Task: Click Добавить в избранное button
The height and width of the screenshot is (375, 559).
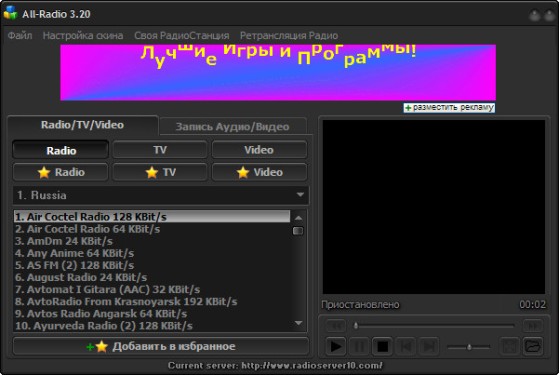Action: (x=161, y=346)
